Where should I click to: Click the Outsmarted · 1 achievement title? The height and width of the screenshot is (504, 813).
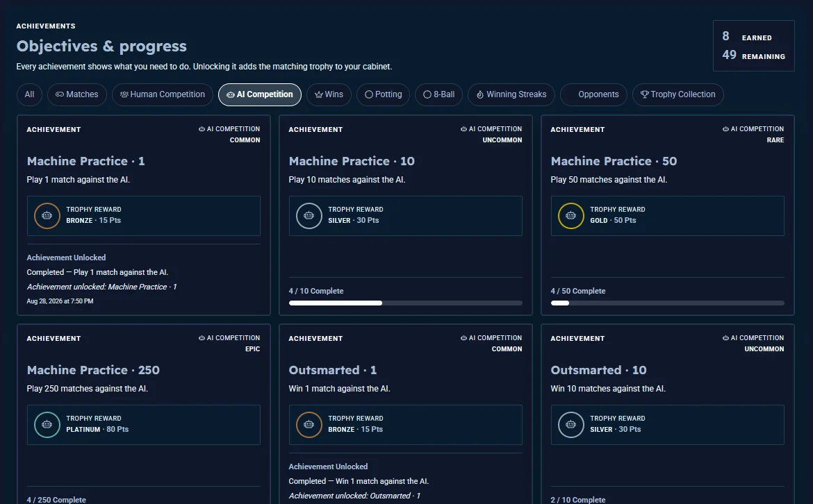(333, 370)
